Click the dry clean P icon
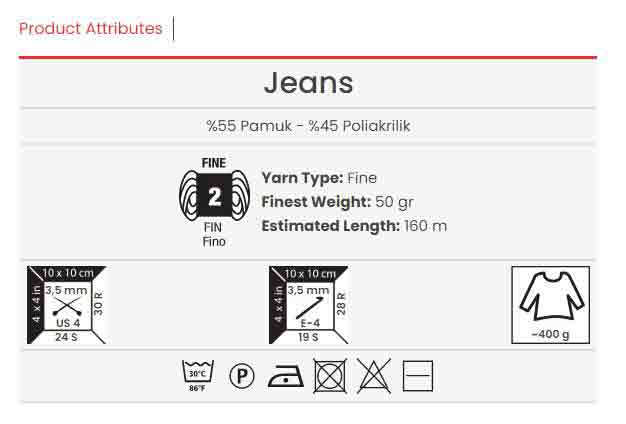 pos(242,376)
